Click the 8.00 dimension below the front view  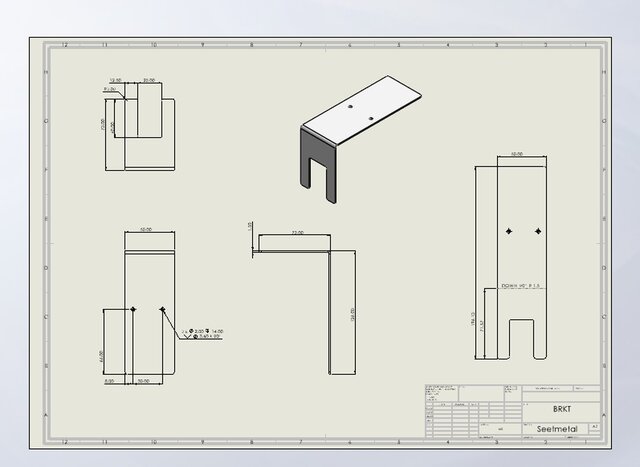[109, 381]
